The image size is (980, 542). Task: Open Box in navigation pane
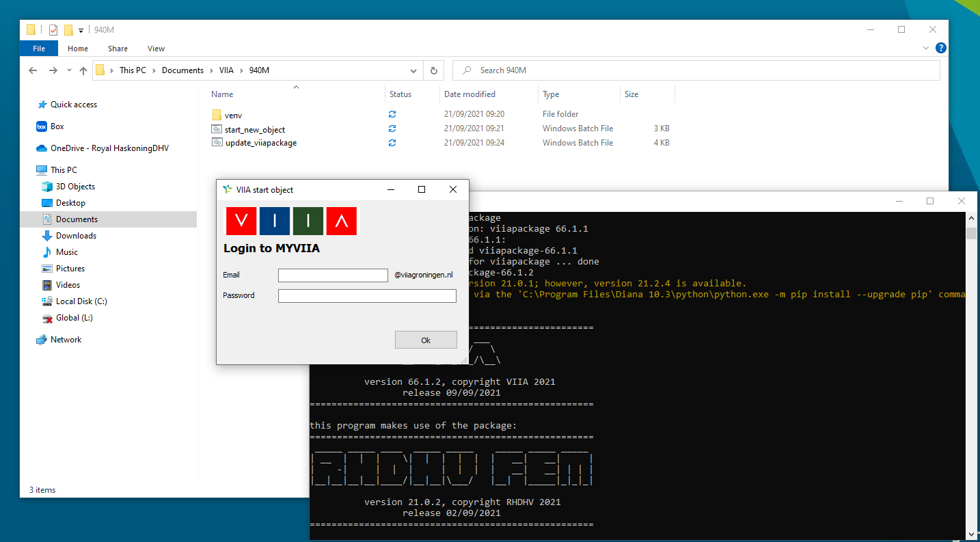[57, 126]
